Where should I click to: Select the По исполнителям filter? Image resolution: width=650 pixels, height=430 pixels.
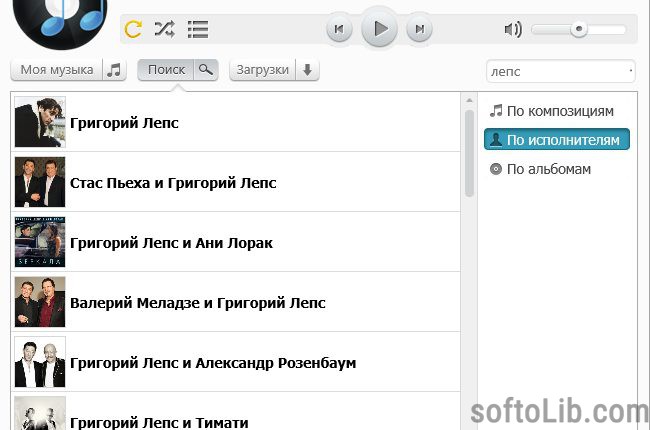click(557, 139)
